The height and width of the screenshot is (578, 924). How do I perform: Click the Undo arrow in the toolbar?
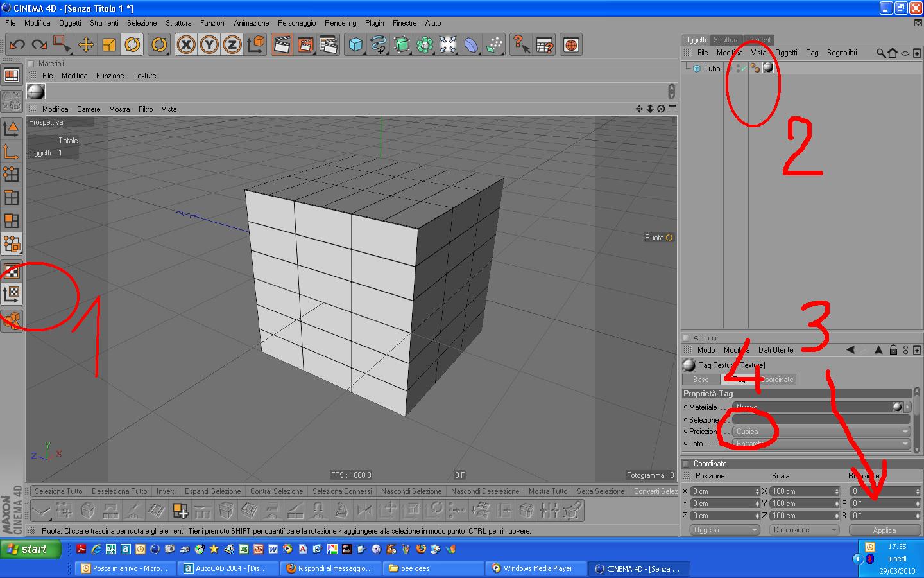[x=17, y=45]
